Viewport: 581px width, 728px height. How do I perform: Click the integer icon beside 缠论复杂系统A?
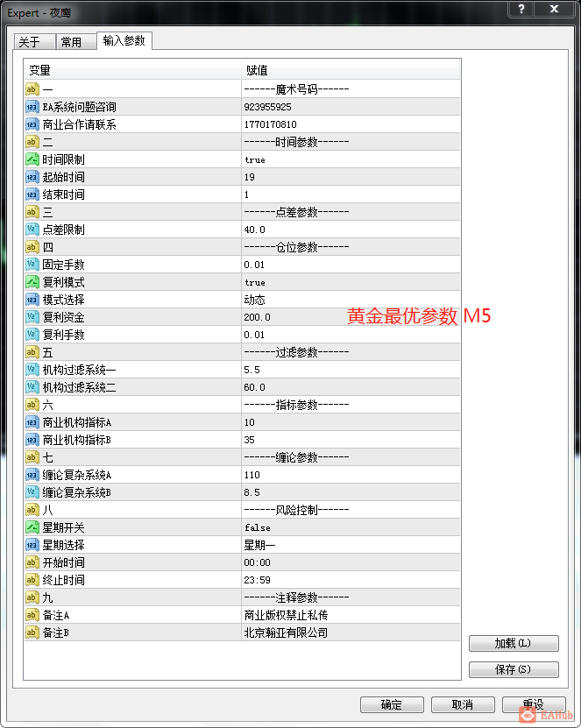32,475
